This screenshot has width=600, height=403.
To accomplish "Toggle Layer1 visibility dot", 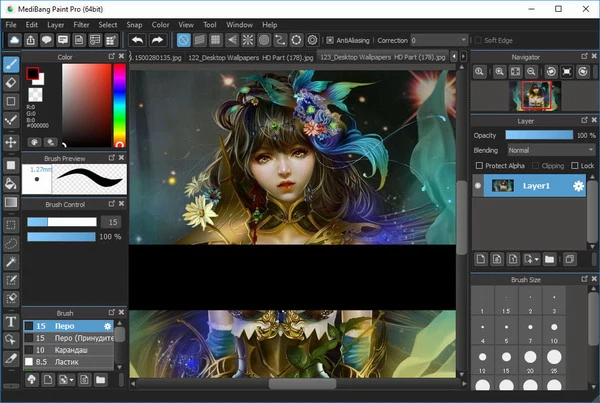I will pyautogui.click(x=478, y=186).
